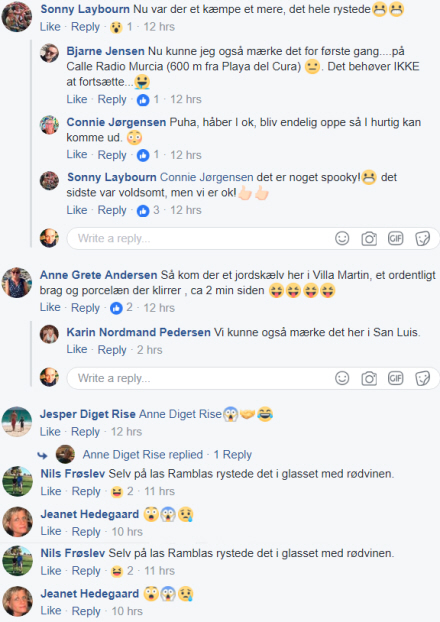
Task: Open emoji picker in first reply box
Action: pos(342,238)
